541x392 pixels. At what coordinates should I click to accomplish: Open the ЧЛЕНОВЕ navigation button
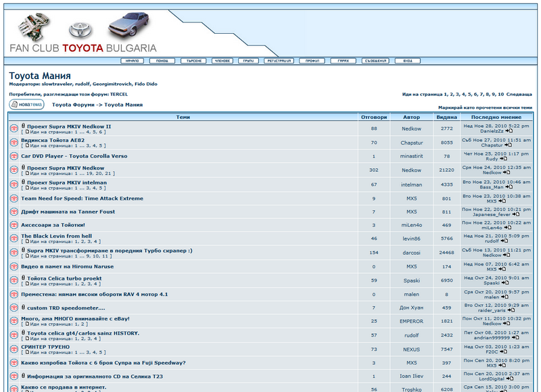pyautogui.click(x=222, y=61)
